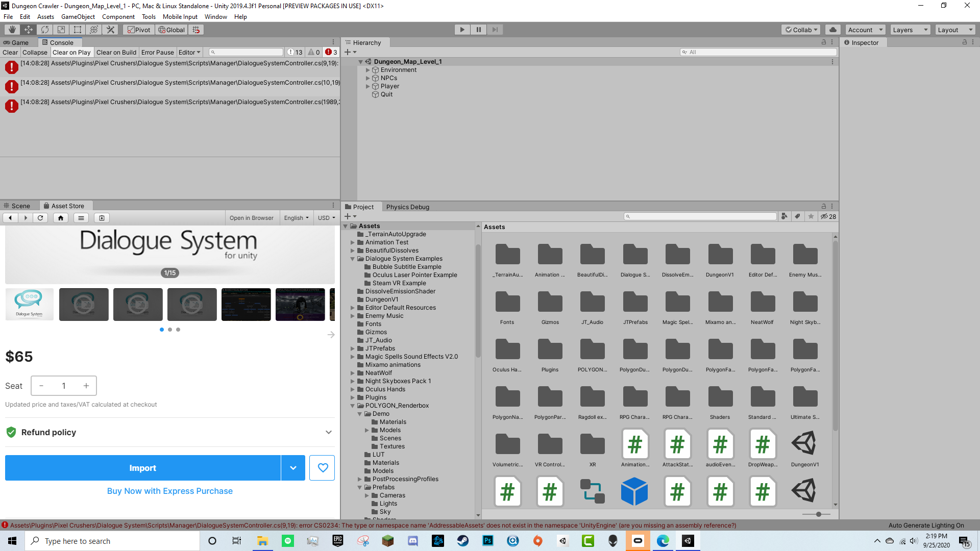Adjust the Project icon size slider
This screenshot has height=551, width=980.
[x=818, y=514]
